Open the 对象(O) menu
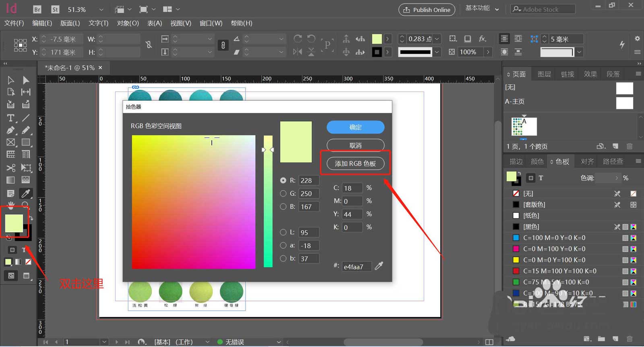This screenshot has height=347, width=644. (128, 23)
